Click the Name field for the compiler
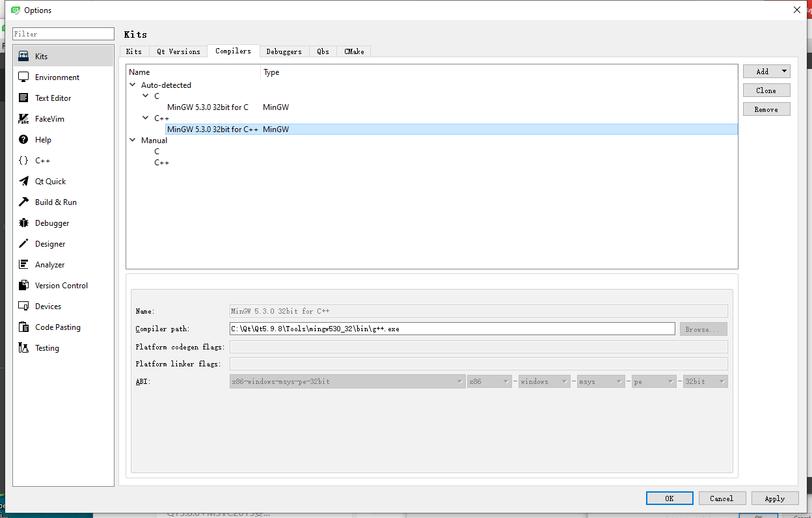Image resolution: width=812 pixels, height=518 pixels. [x=479, y=311]
